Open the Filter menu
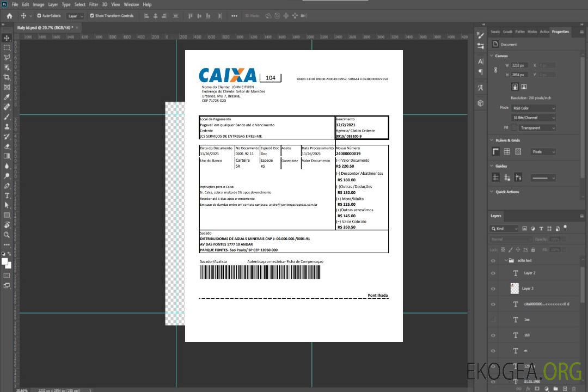The height and width of the screenshot is (392, 588). (94, 4)
